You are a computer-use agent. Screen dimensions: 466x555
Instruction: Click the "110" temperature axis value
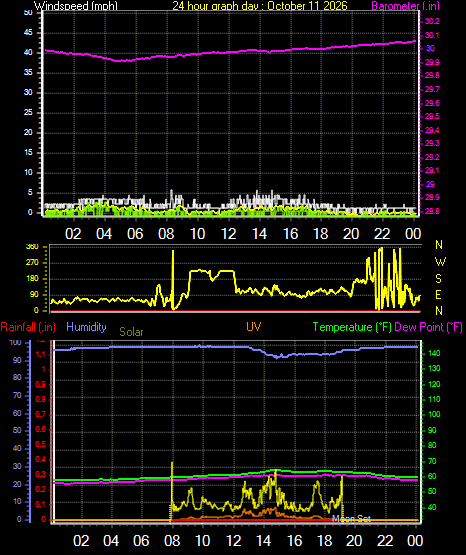click(434, 399)
